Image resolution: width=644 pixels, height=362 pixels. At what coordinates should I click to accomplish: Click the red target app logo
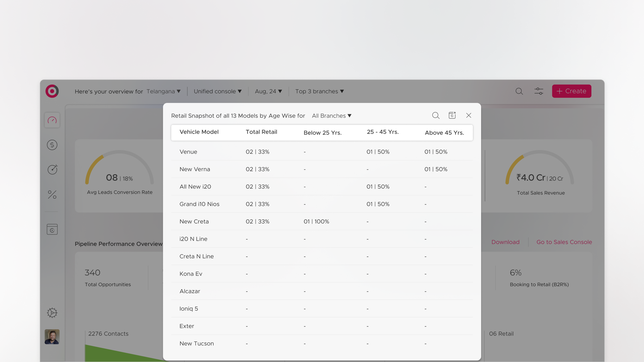coord(52,91)
